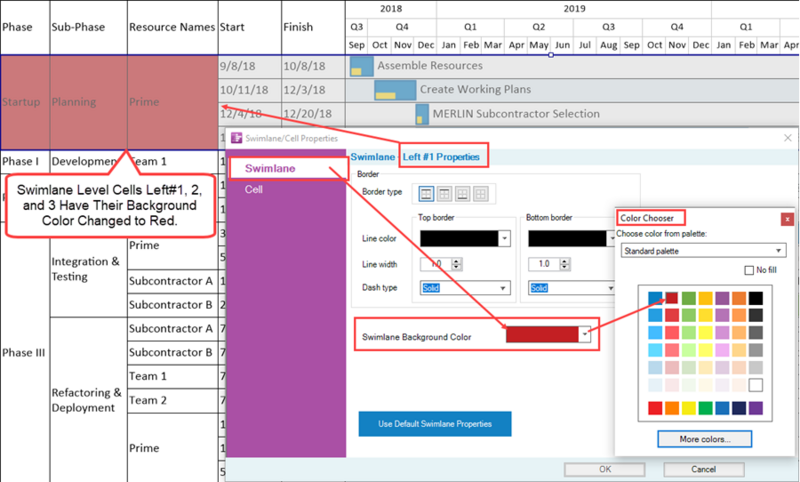Select the red Startup phase swimlane cell
Image resolution: width=800 pixels, height=482 pixels.
25,103
